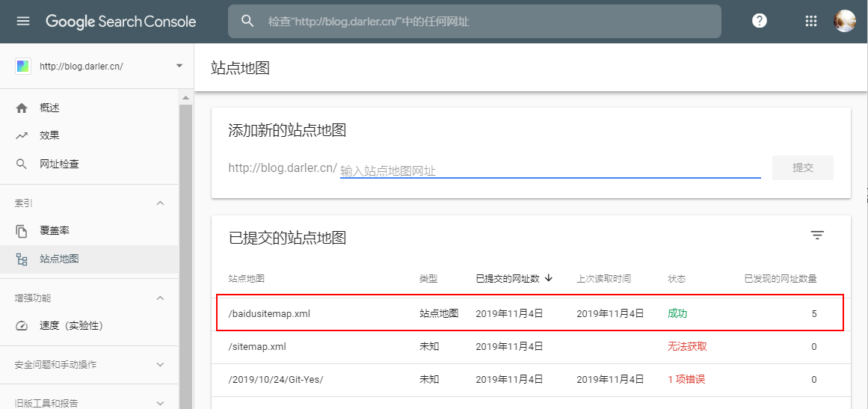
Task: Click the magnifier icon beside 网址检查
Action: [22, 164]
